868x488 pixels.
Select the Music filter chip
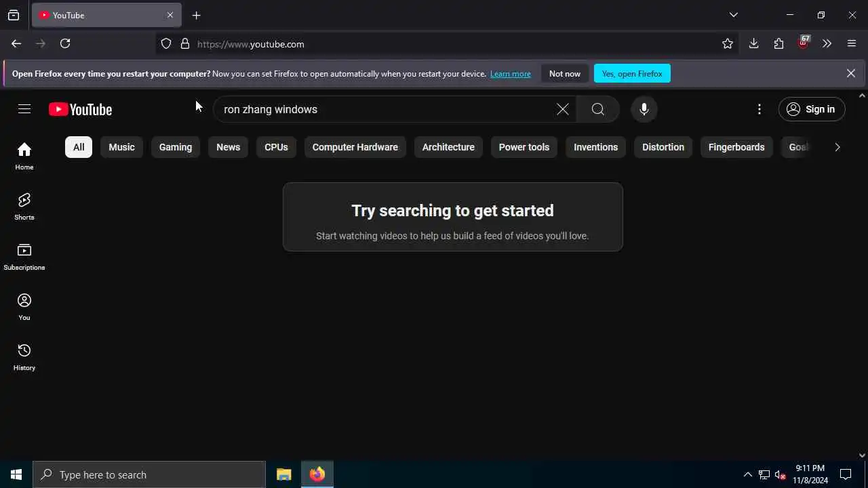(x=122, y=147)
